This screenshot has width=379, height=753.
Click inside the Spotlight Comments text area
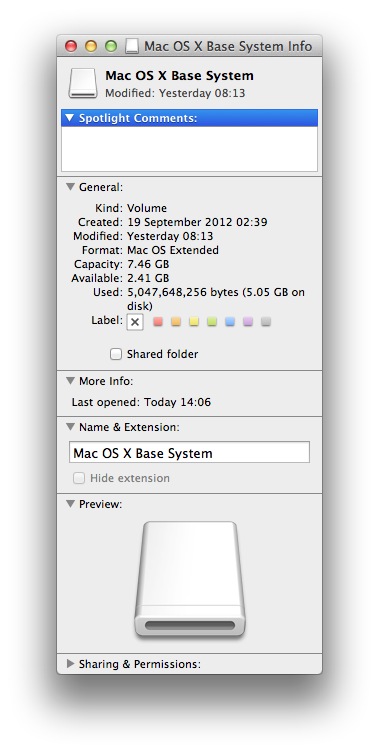tap(189, 149)
